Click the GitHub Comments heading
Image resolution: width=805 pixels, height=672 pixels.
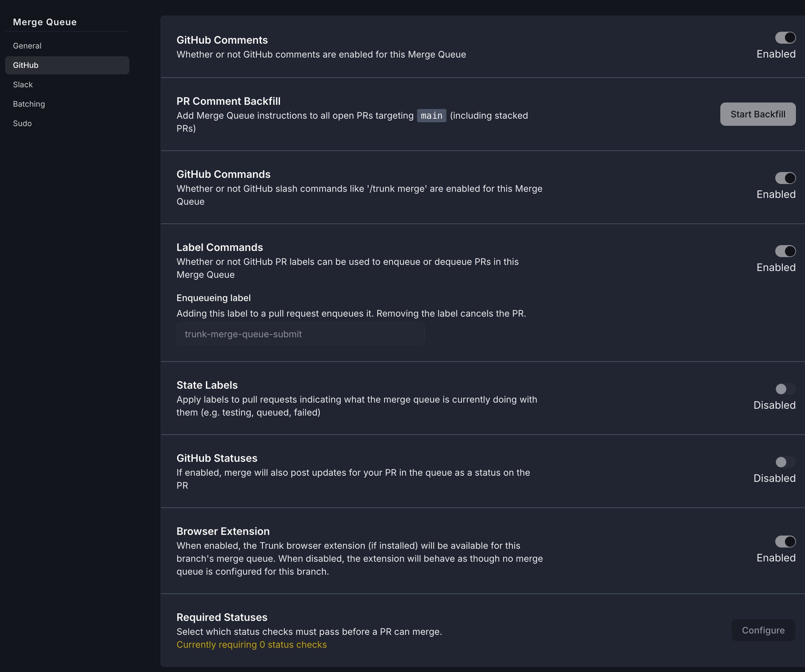coord(222,40)
